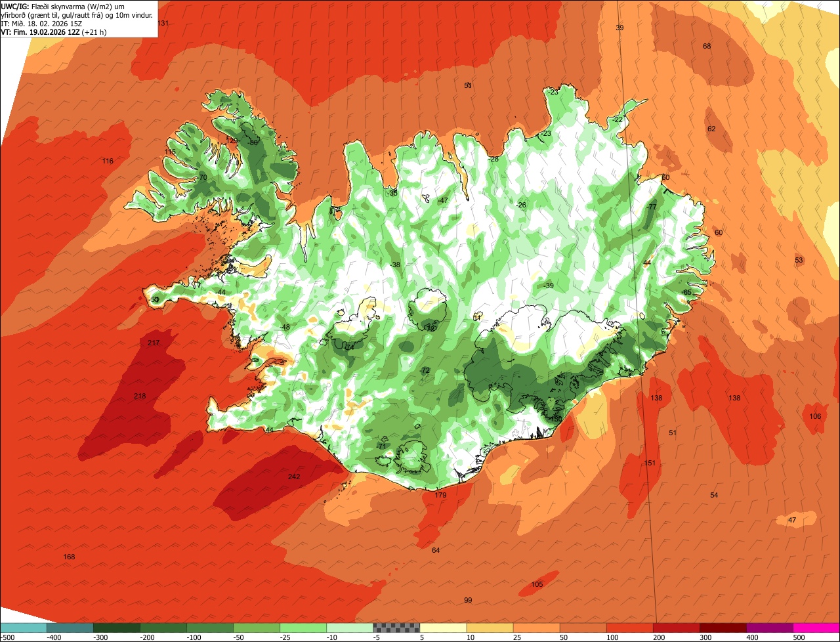
Task: Click the value 68 in the northeast
Action: [x=707, y=46]
